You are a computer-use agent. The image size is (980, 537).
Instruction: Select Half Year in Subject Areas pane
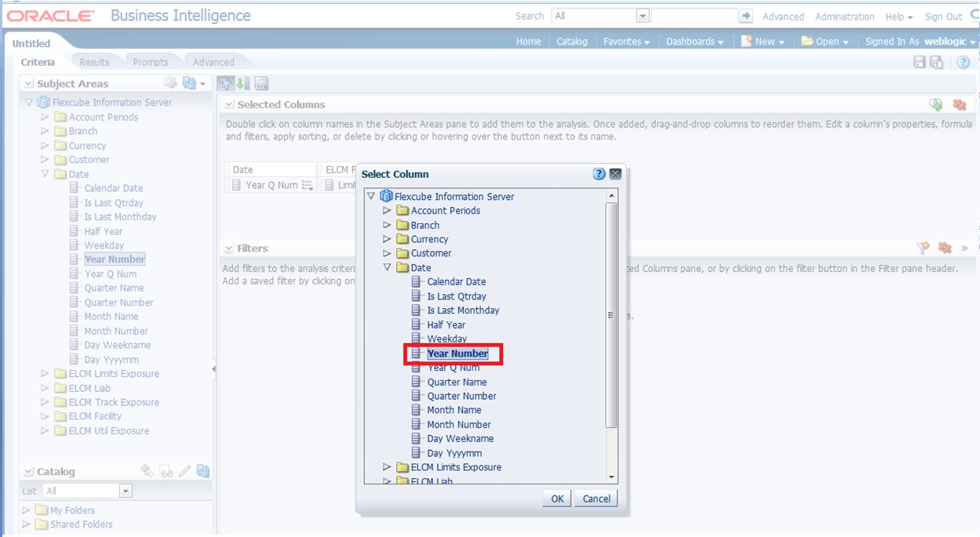tap(104, 231)
